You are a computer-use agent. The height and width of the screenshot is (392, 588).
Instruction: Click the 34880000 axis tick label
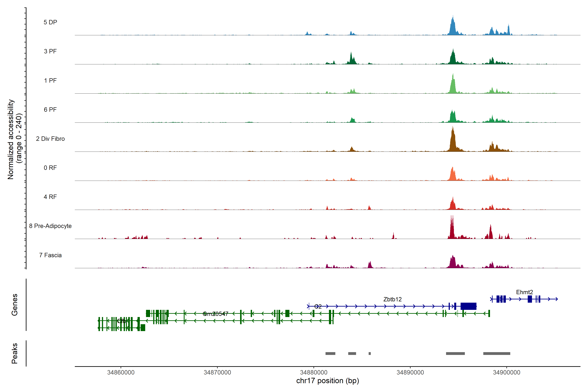[x=314, y=372]
